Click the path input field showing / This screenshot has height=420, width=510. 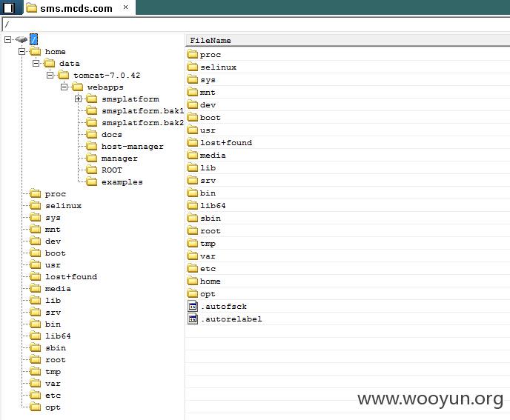click(x=256, y=24)
